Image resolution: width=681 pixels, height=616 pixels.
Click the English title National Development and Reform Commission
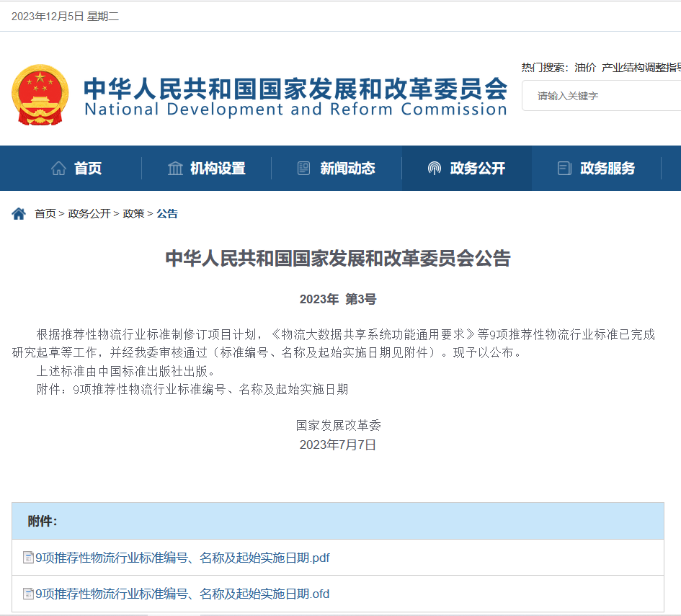295,110
